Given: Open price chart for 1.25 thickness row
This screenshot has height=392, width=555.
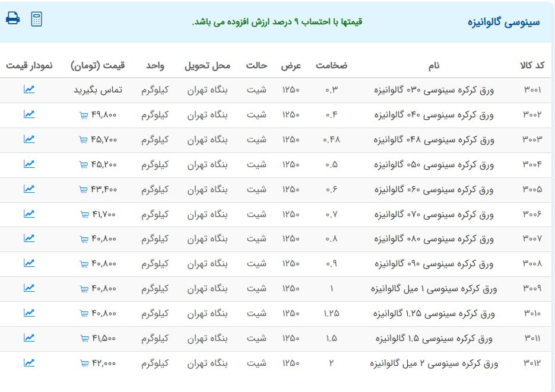Looking at the screenshot, I should [x=29, y=313].
